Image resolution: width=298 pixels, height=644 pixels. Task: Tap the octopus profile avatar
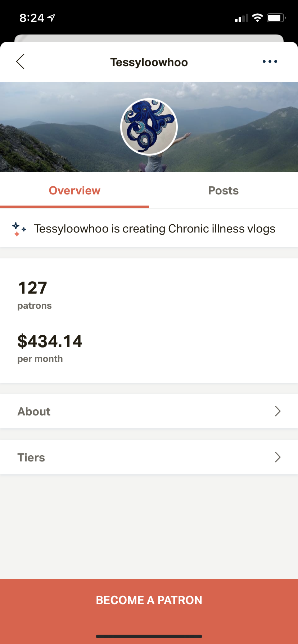pyautogui.click(x=149, y=126)
